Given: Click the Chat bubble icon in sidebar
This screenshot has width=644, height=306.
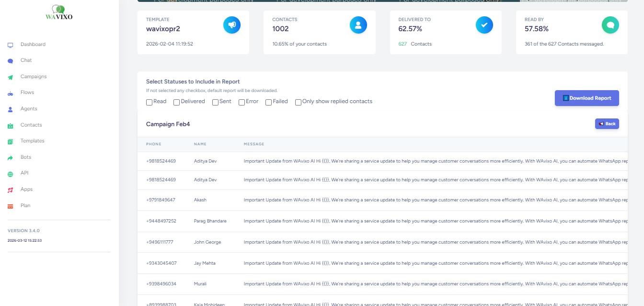Looking at the screenshot, I should pos(10,61).
